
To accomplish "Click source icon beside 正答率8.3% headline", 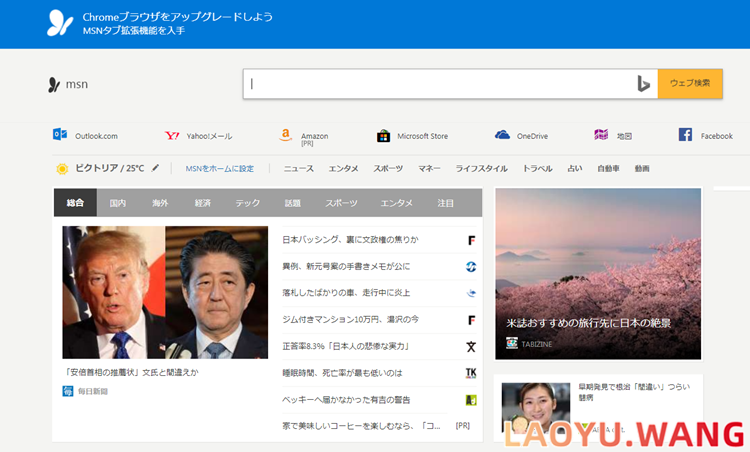I will point(471,347).
